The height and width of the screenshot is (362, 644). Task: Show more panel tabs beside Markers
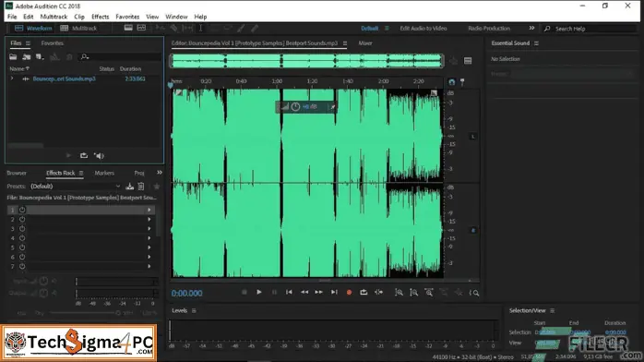[x=160, y=173]
